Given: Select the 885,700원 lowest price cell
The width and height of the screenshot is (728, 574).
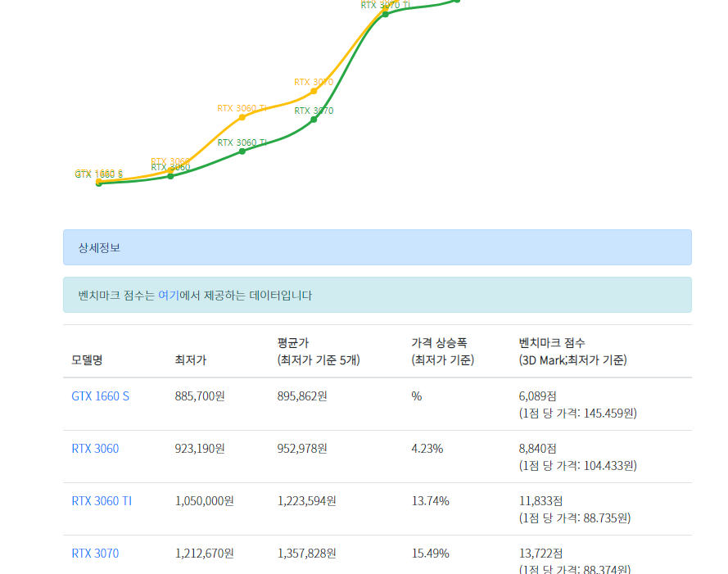Looking at the screenshot, I should (x=200, y=396).
